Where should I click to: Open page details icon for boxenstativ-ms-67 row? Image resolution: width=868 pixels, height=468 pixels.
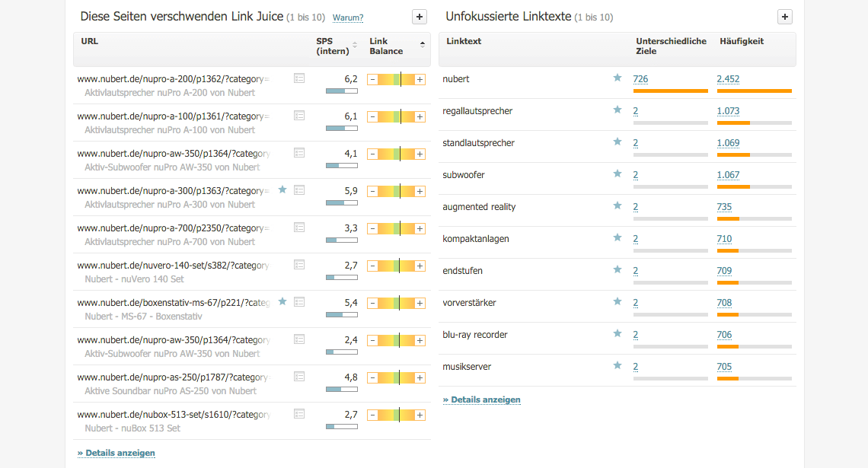coord(299,302)
